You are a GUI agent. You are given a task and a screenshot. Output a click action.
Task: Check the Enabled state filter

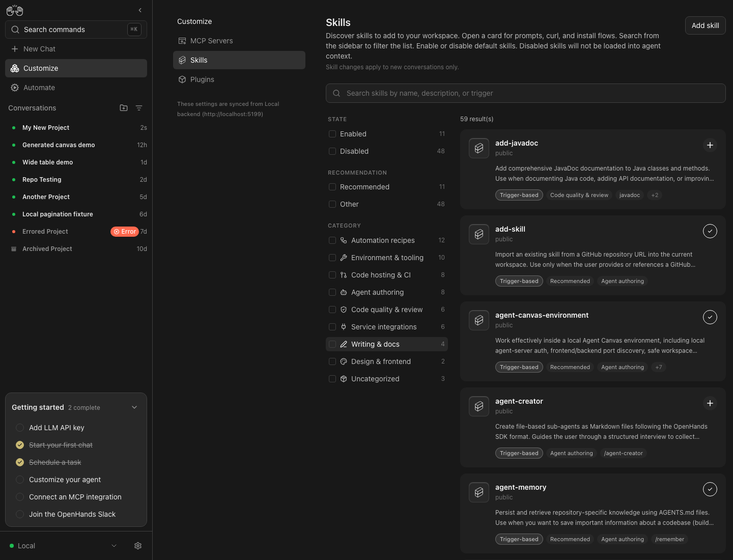(332, 134)
